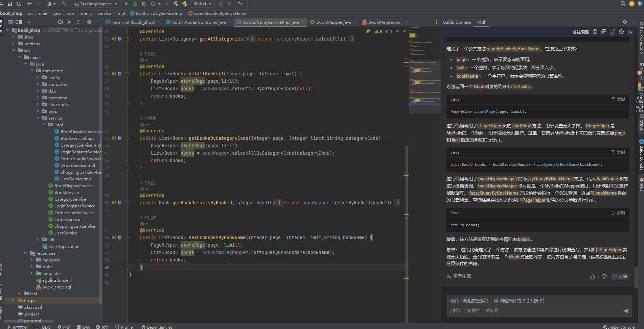The image size is (644, 329).
Task: Open Comate feedback person-chat icon
Action: [604, 32]
